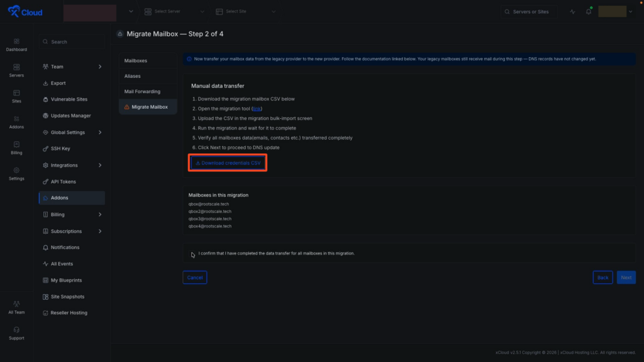Expand the Team submenu chevron
This screenshot has height=362, width=644.
(x=100, y=67)
